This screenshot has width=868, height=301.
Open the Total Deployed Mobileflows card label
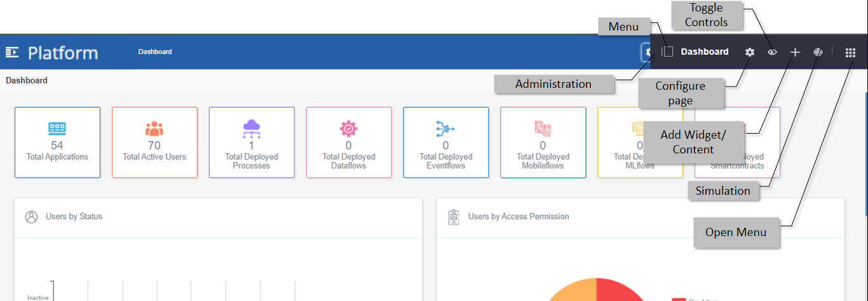pyautogui.click(x=543, y=161)
